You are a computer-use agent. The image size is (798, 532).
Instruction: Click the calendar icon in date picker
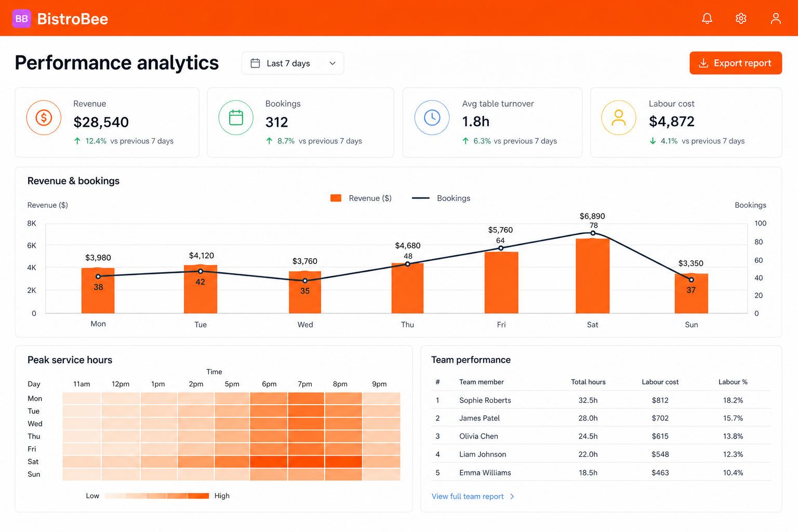[x=255, y=63]
